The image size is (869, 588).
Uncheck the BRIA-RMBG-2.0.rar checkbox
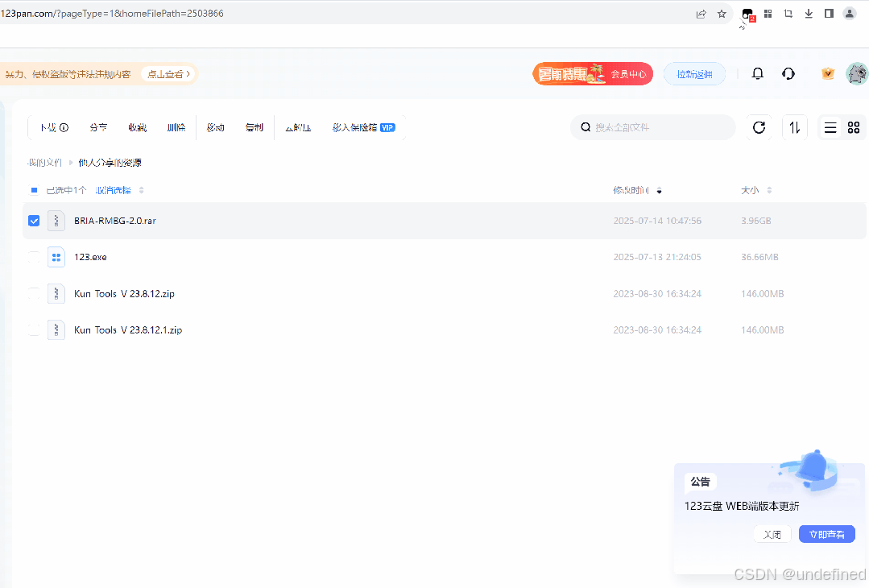click(x=34, y=221)
